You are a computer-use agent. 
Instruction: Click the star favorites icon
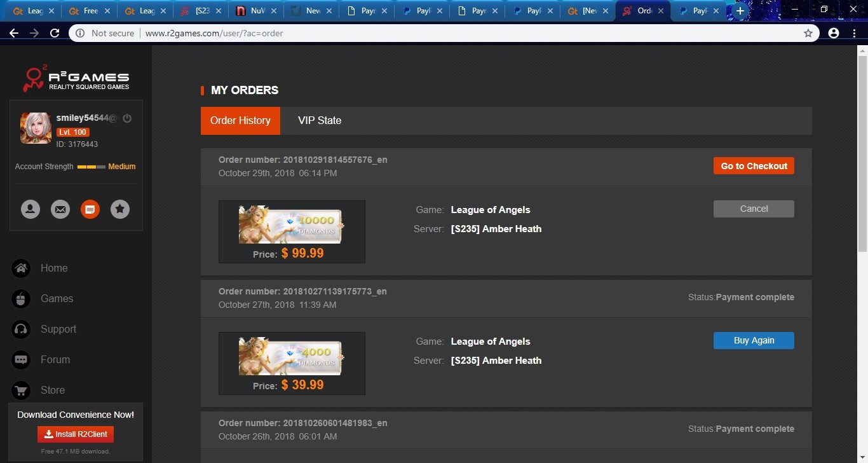[120, 209]
